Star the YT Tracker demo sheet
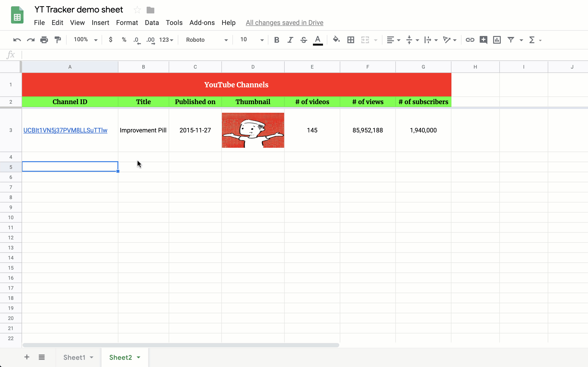The width and height of the screenshot is (588, 367). pos(137,10)
